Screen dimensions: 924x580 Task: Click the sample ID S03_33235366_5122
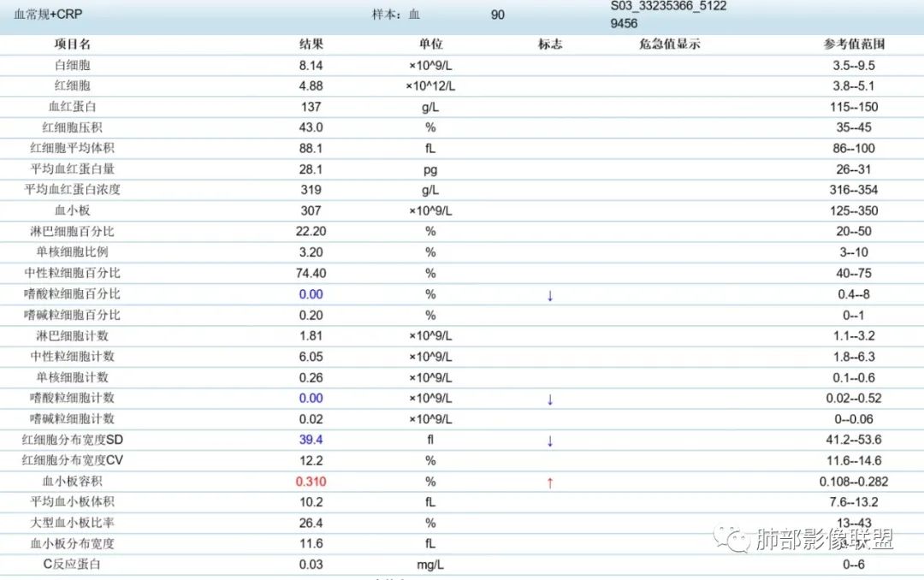pos(668,7)
